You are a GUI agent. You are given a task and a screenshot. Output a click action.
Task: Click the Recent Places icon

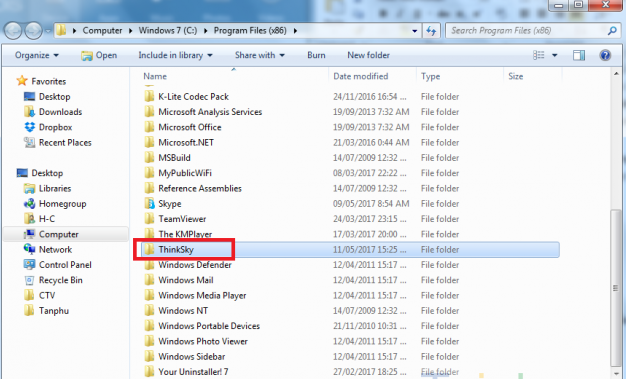(x=30, y=142)
